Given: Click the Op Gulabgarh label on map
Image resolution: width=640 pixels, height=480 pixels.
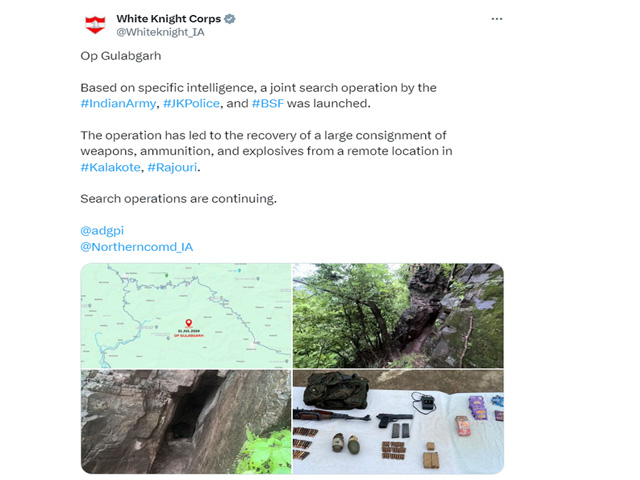Looking at the screenshot, I should (189, 336).
